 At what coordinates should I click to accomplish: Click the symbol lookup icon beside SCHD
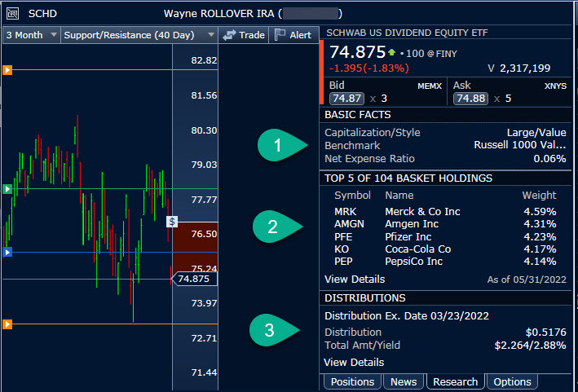[12, 14]
